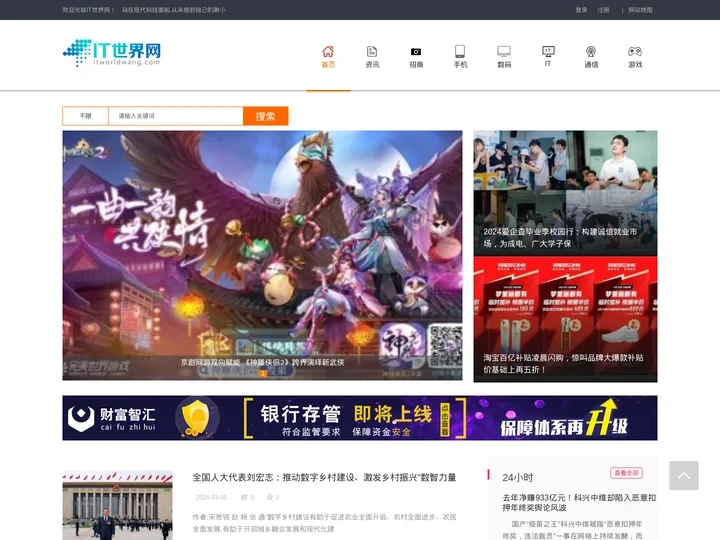
Task: Open the 淘宝百亿补贴 promotion article image
Action: [x=565, y=319]
